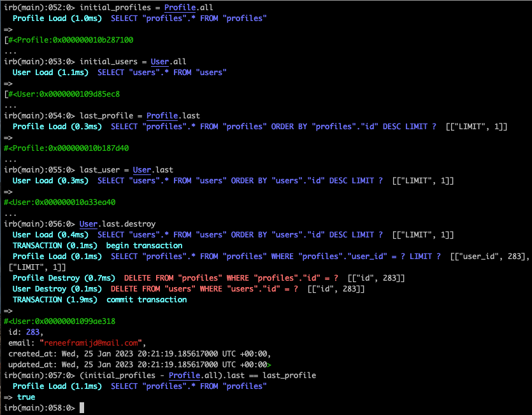
Task: Select the true result on the final output line
Action: pos(25,397)
